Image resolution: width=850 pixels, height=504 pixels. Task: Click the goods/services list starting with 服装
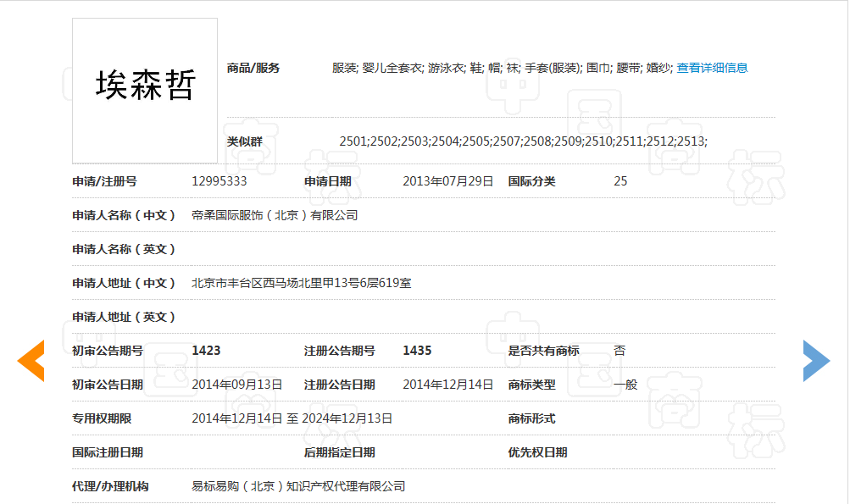coord(502,68)
